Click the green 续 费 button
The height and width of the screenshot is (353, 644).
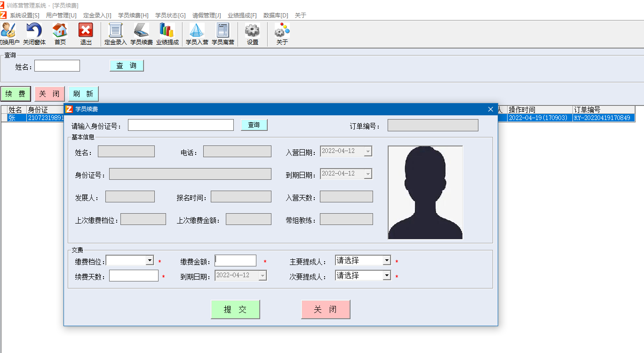point(16,94)
